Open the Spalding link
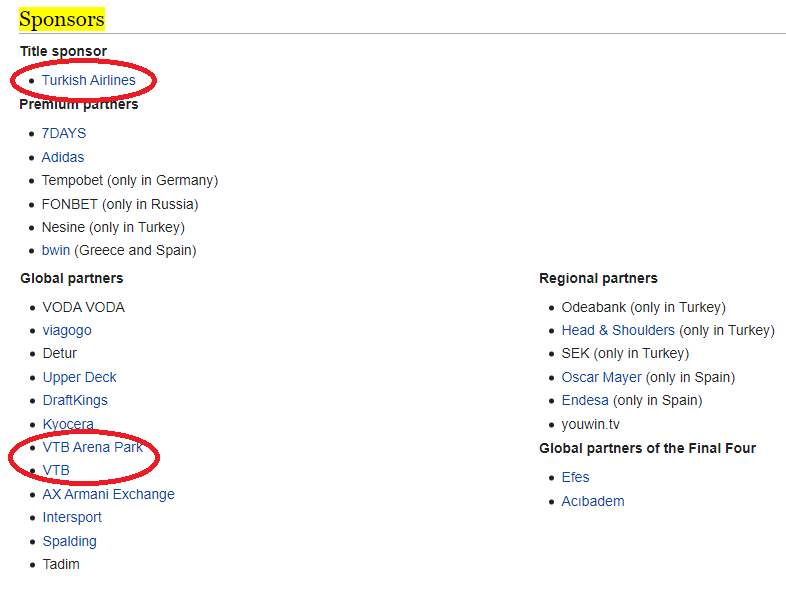Screen dimensions: 786x591 coord(70,541)
